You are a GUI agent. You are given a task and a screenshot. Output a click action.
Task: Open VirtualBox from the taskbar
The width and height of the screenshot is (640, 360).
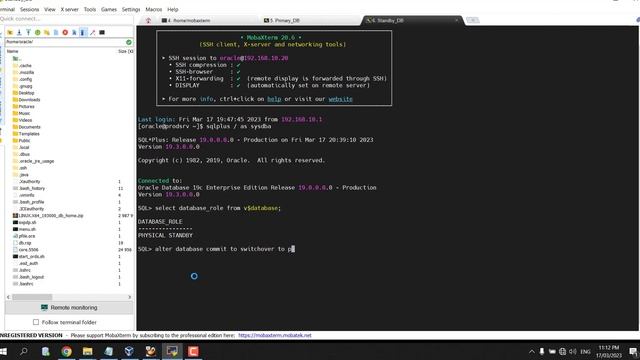(x=129, y=351)
